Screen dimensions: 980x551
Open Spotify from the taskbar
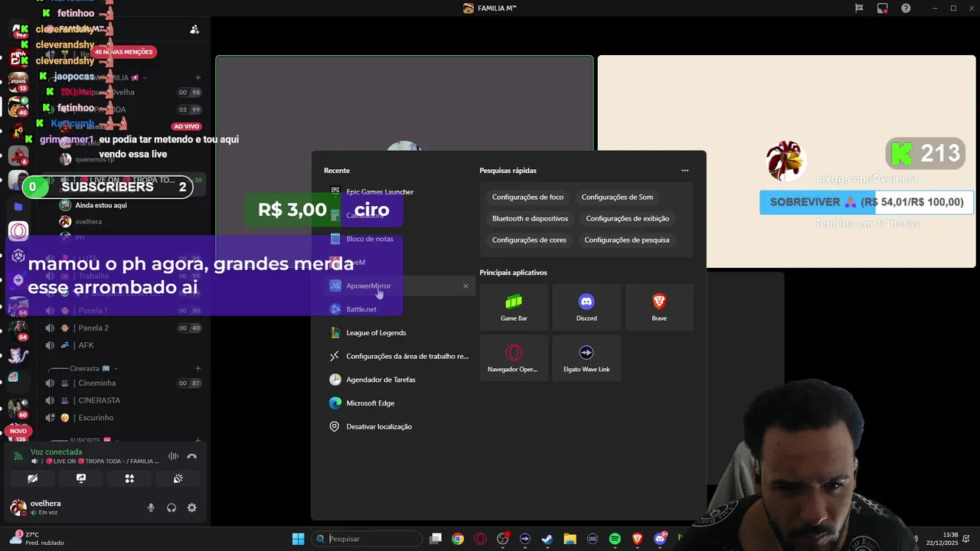click(x=615, y=539)
